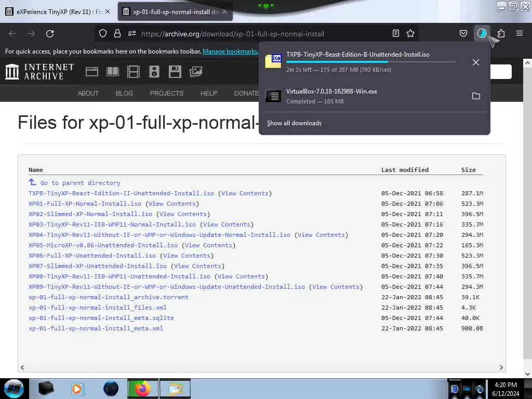Open xp-01-full-xp-normal-install_meta.sqlite link
This screenshot has height=399, width=532.
point(101,318)
